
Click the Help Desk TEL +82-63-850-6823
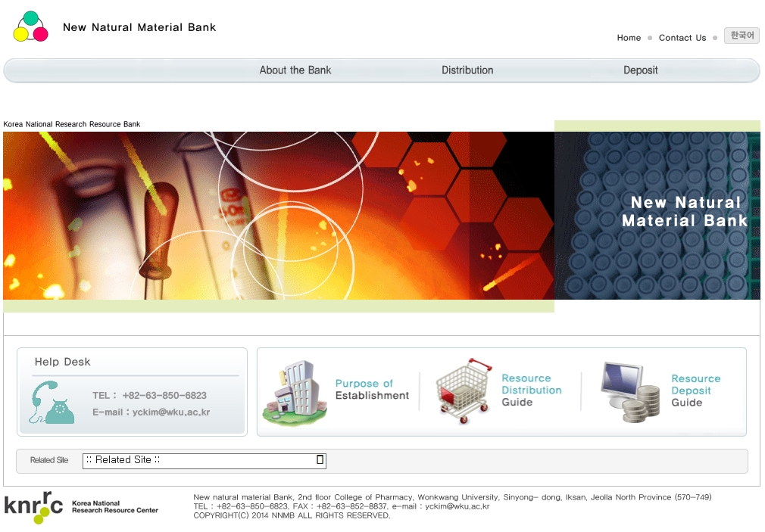pos(149,396)
